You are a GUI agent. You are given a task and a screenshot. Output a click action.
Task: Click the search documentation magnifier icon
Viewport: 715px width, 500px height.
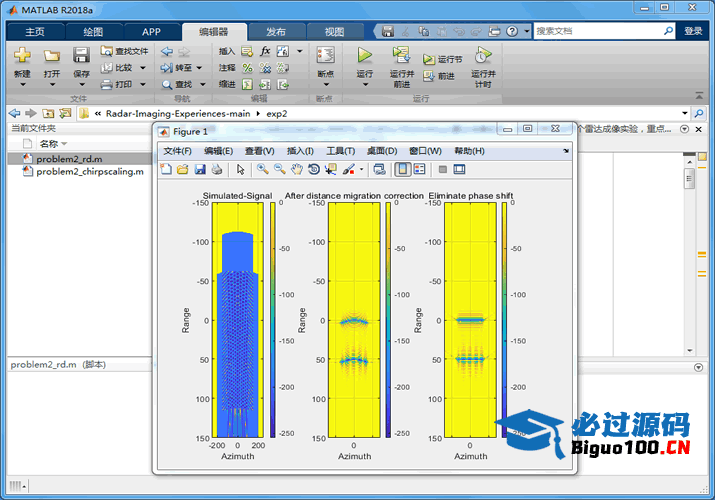tap(668, 31)
